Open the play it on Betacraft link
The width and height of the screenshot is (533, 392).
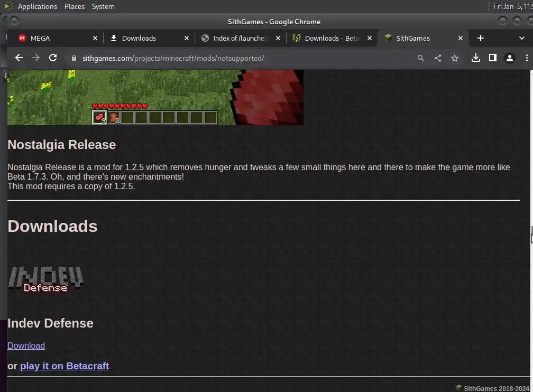click(65, 366)
